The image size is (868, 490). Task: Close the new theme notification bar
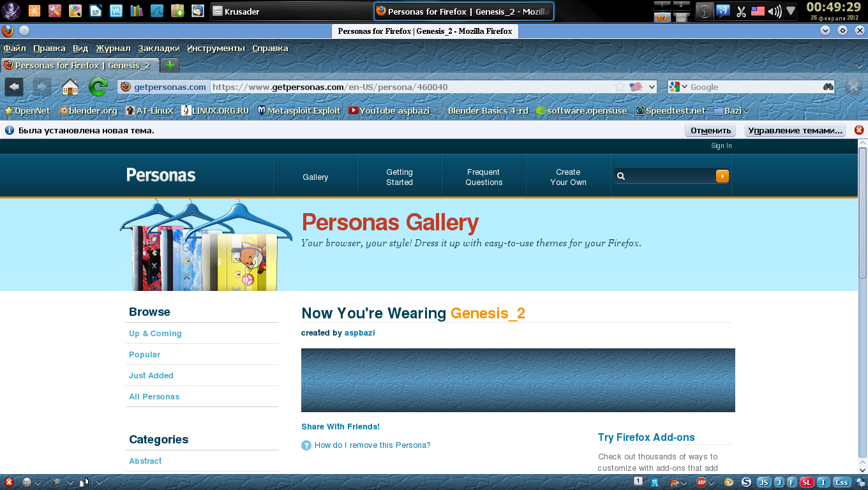[x=859, y=130]
